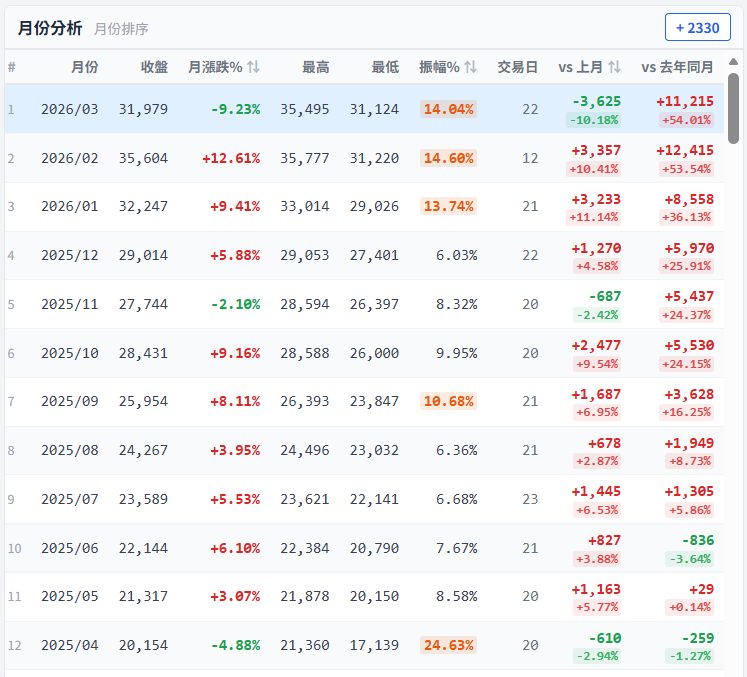Viewport: 747px width, 677px height.
Task: Select the 2025/09 month cell
Action: tap(70, 401)
